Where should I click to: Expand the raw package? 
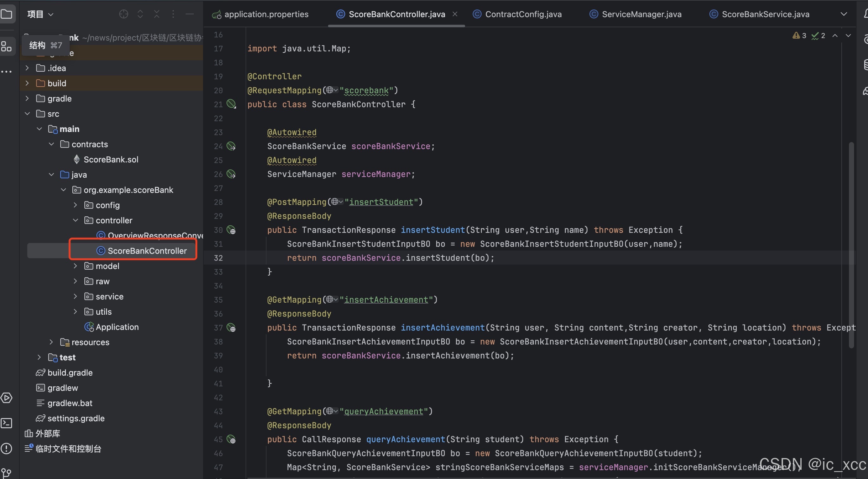click(x=76, y=281)
